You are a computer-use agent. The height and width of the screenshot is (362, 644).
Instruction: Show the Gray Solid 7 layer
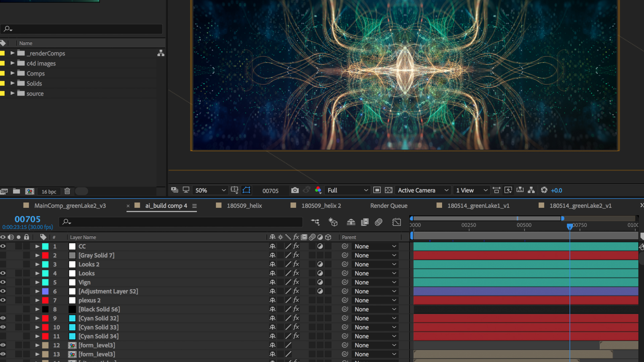[3, 255]
